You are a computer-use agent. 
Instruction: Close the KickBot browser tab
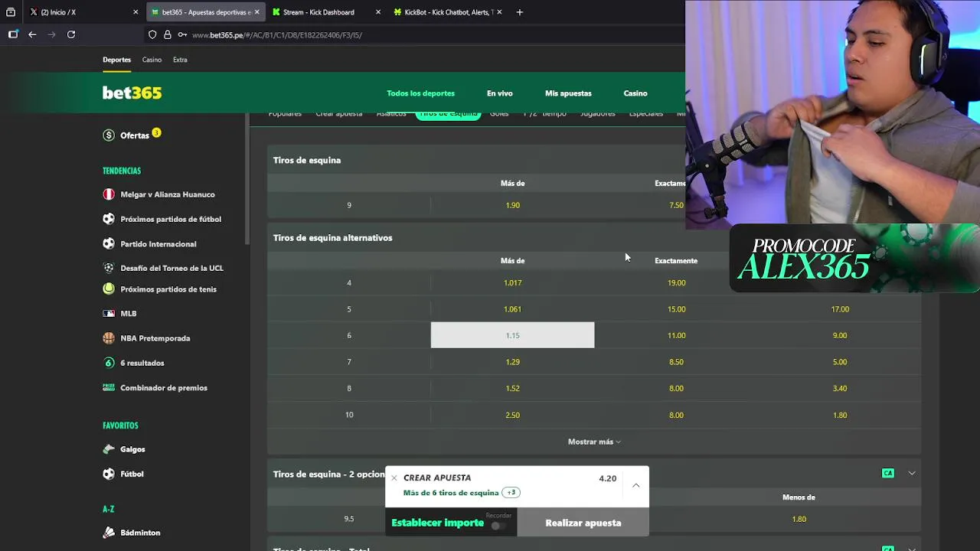point(500,12)
